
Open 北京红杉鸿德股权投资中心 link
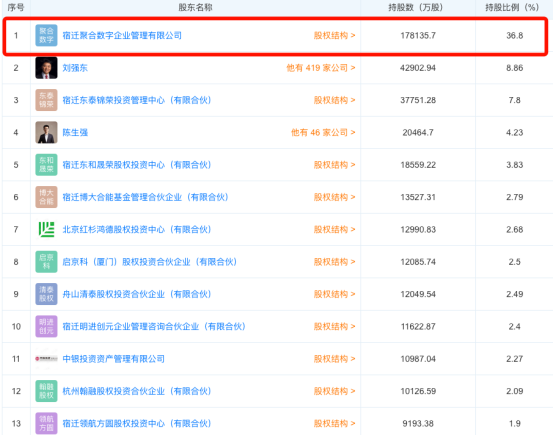[136, 229]
